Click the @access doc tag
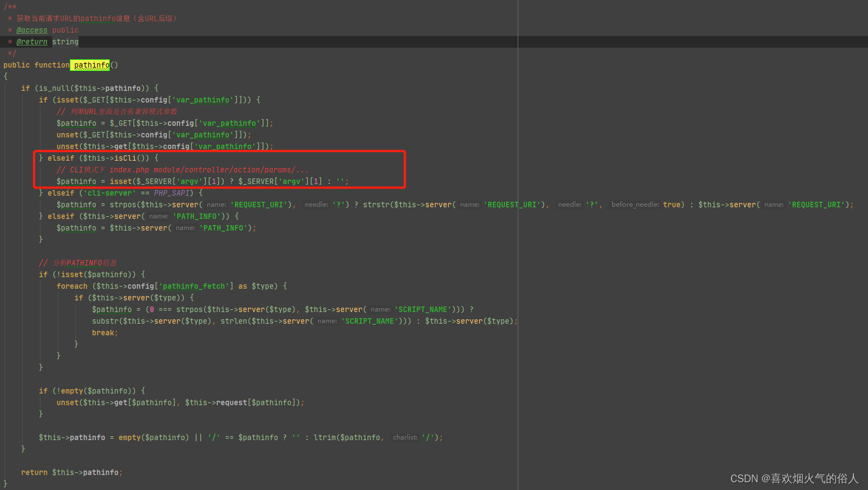The image size is (868, 490). click(x=32, y=30)
